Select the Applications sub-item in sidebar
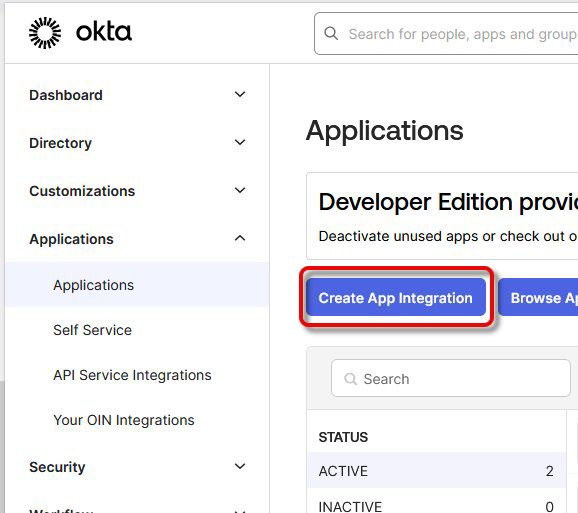The width and height of the screenshot is (578, 513). (137, 285)
